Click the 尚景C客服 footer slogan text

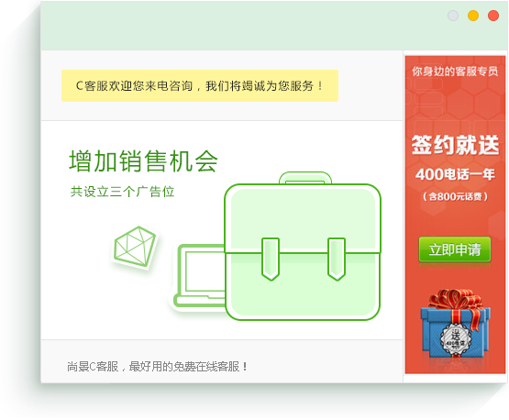158,367
